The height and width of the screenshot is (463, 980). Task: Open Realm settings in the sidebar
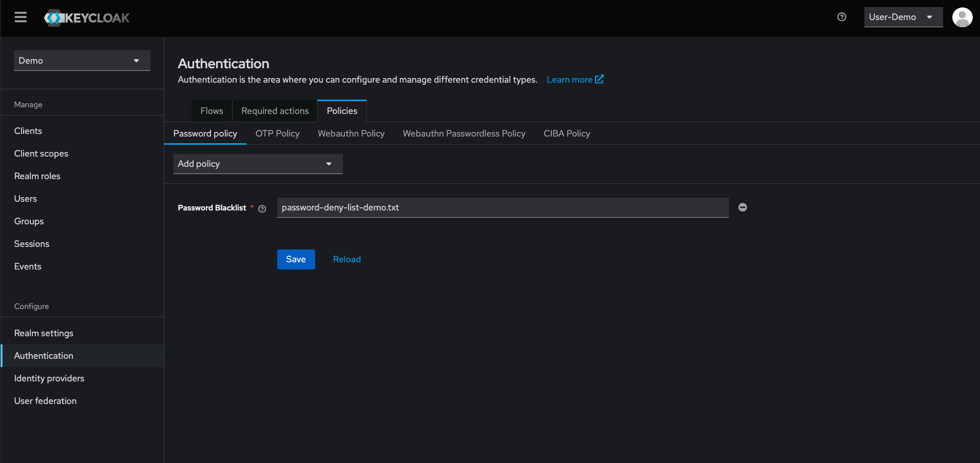[x=82, y=333]
